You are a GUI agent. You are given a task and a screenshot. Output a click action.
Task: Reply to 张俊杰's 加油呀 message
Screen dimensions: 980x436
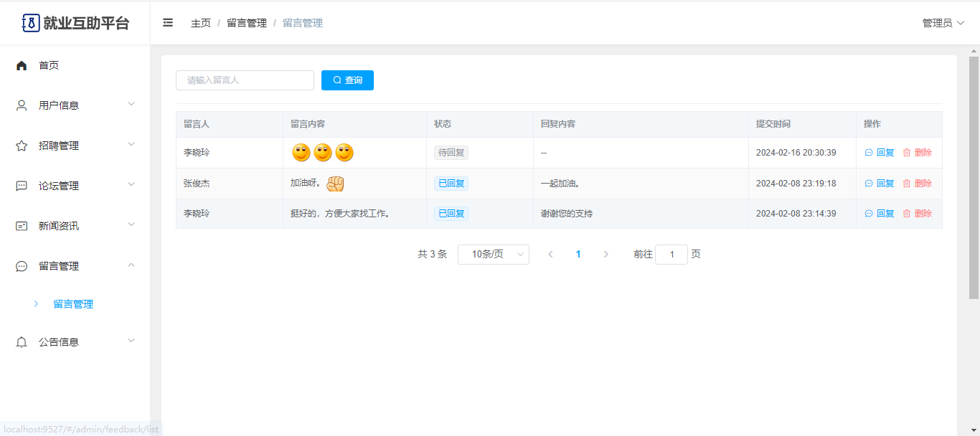(880, 184)
